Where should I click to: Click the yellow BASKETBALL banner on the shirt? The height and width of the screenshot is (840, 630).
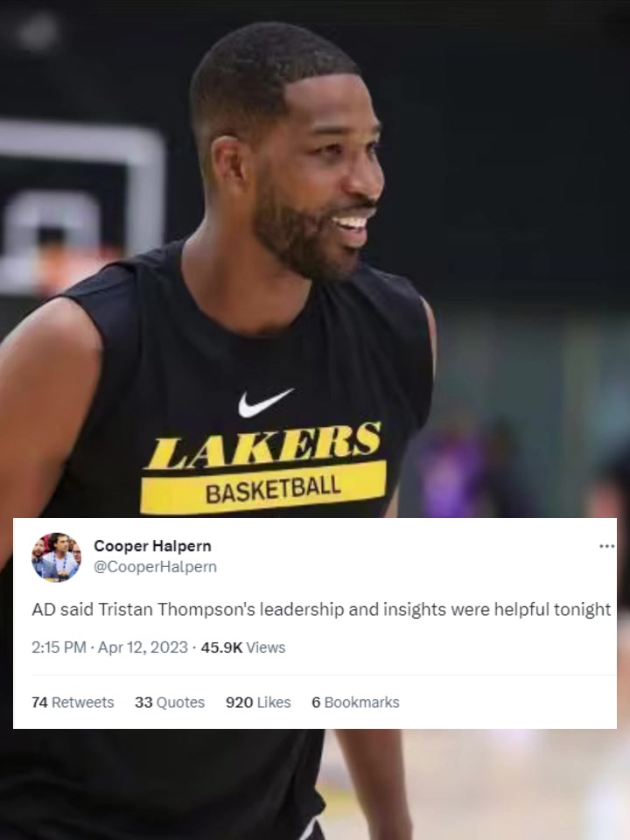pyautogui.click(x=263, y=487)
